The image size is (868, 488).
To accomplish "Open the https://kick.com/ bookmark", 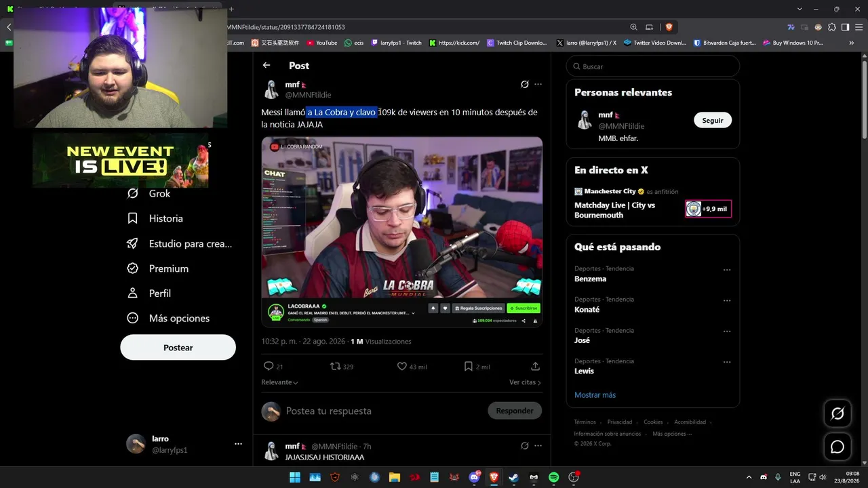I will point(454,43).
